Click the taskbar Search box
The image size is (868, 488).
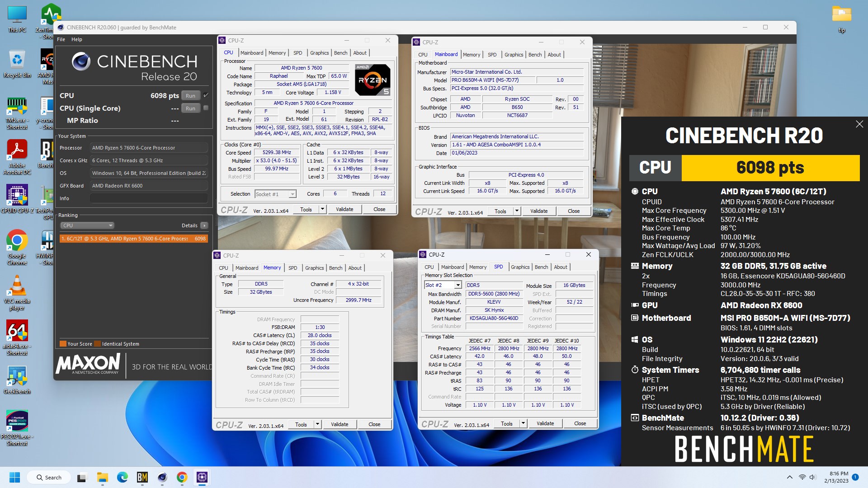click(x=49, y=477)
